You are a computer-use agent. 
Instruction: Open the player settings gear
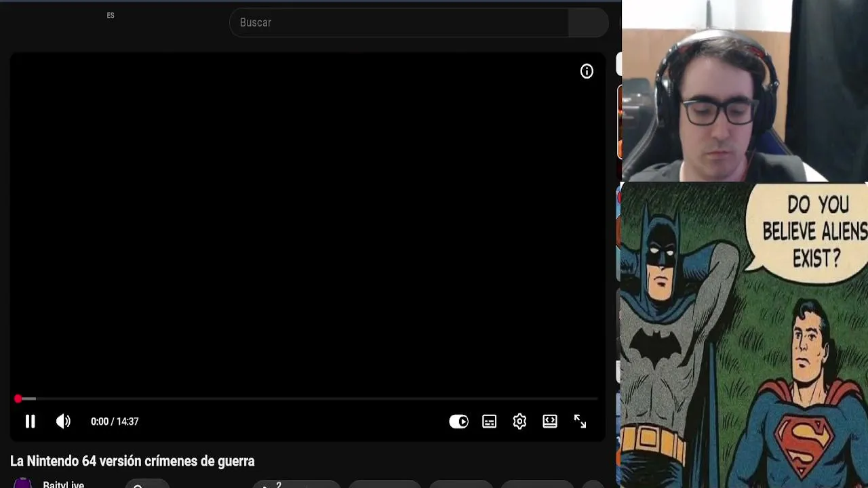pos(519,422)
